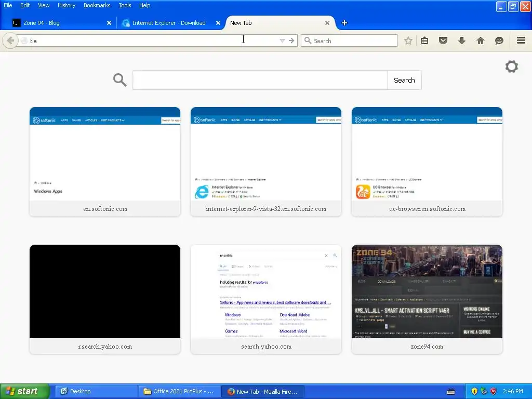Click the Internet Explorer tab favicon
This screenshot has width=532, height=399.
click(126, 23)
